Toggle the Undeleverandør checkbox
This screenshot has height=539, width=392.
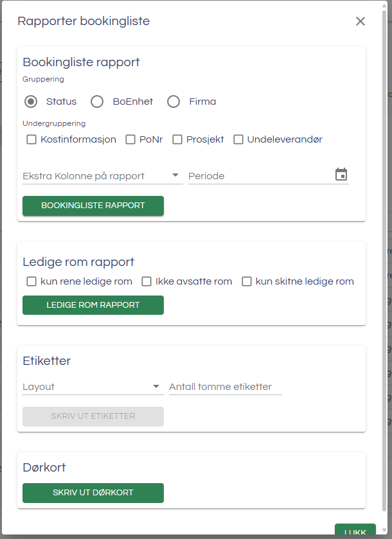[x=238, y=139]
